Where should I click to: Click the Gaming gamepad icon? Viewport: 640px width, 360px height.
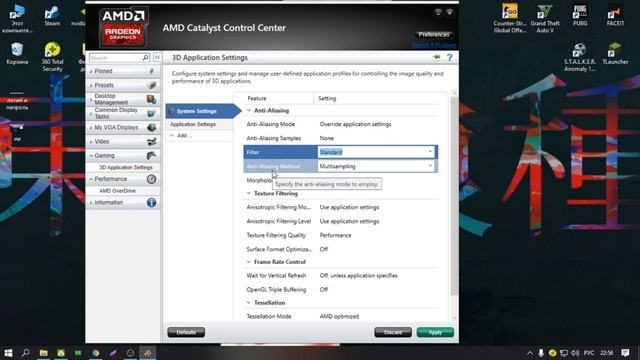coord(151,155)
